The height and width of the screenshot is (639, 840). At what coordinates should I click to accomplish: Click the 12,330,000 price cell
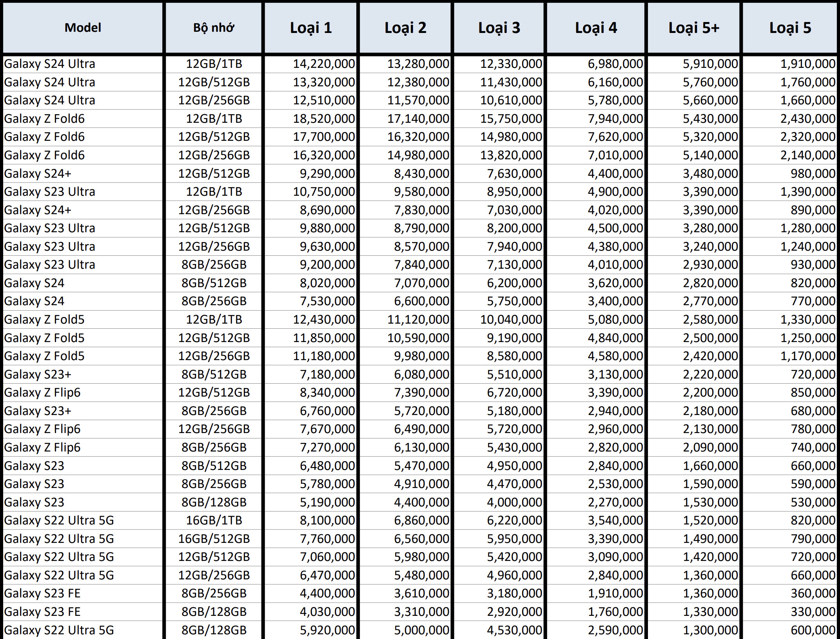[x=499, y=64]
